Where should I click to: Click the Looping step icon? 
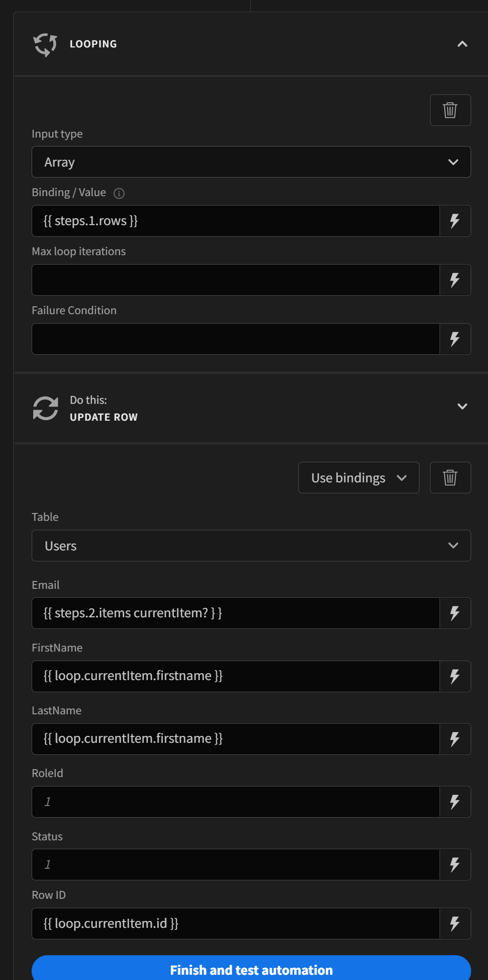pyautogui.click(x=45, y=44)
